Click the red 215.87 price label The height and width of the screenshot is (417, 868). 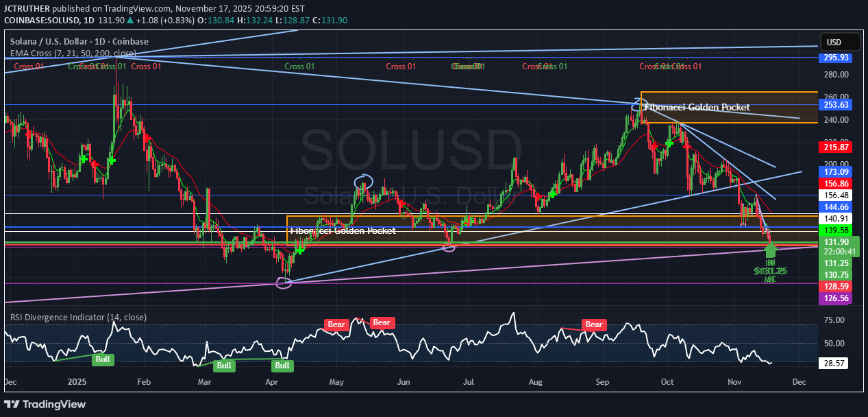coord(833,147)
